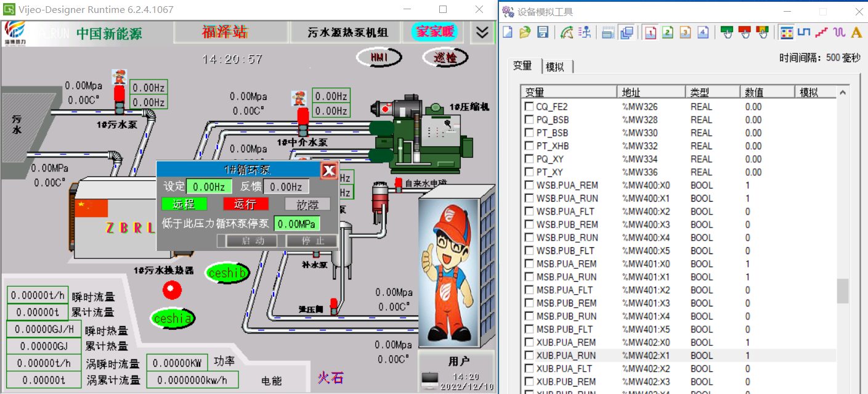Click the save floppy disk icon

(x=543, y=33)
